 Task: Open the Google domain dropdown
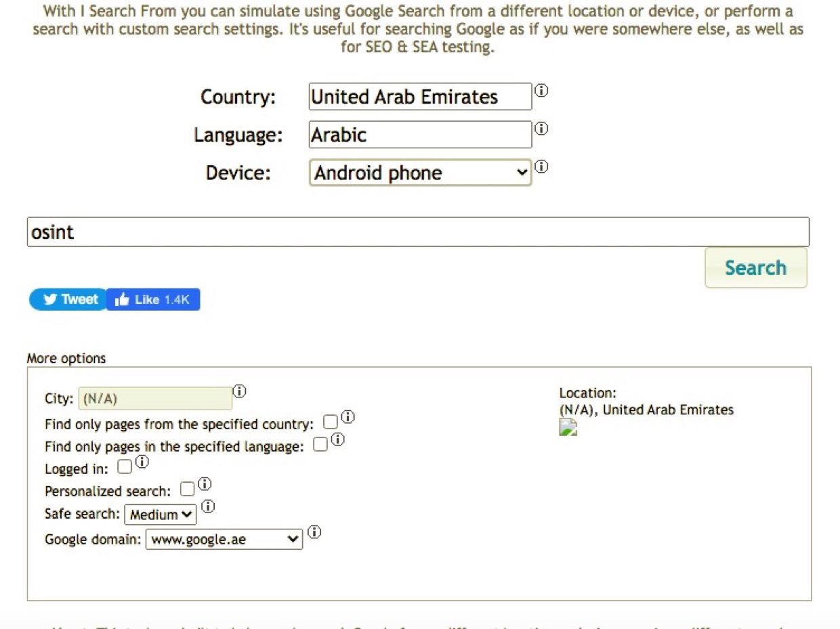pos(224,539)
